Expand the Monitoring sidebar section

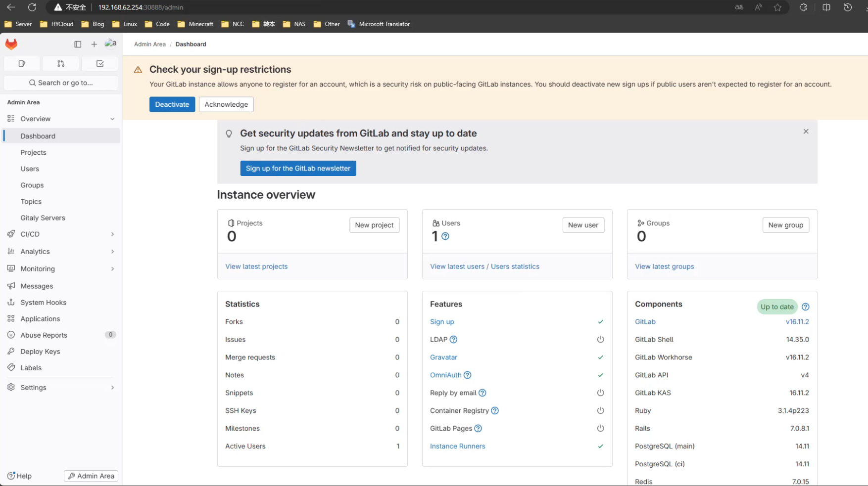point(112,269)
